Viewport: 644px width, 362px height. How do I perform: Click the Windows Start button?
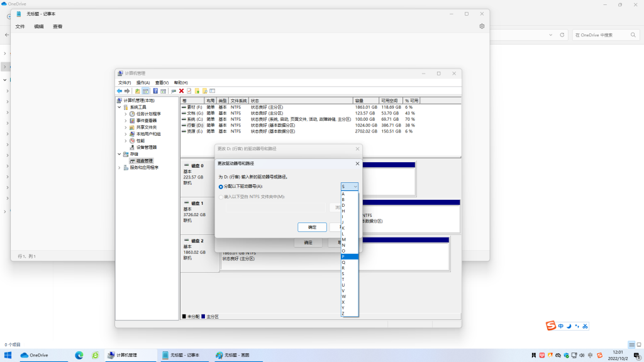tap(8, 355)
